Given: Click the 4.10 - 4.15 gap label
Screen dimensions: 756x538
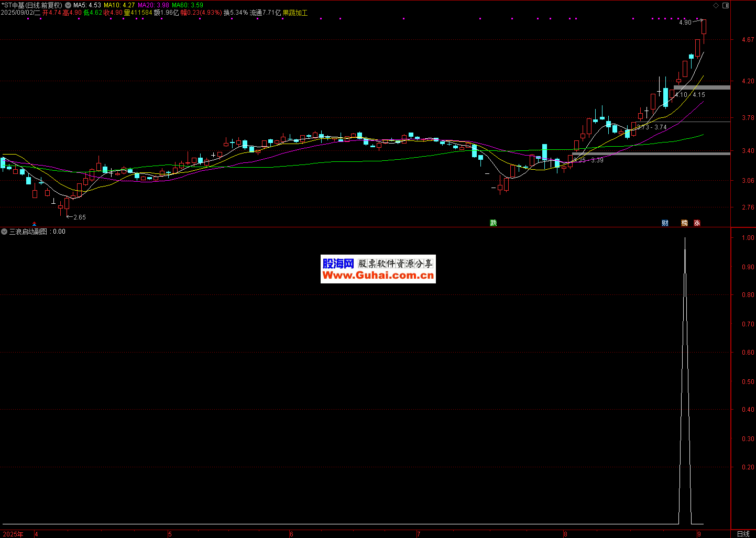Looking at the screenshot, I should click(x=690, y=95).
